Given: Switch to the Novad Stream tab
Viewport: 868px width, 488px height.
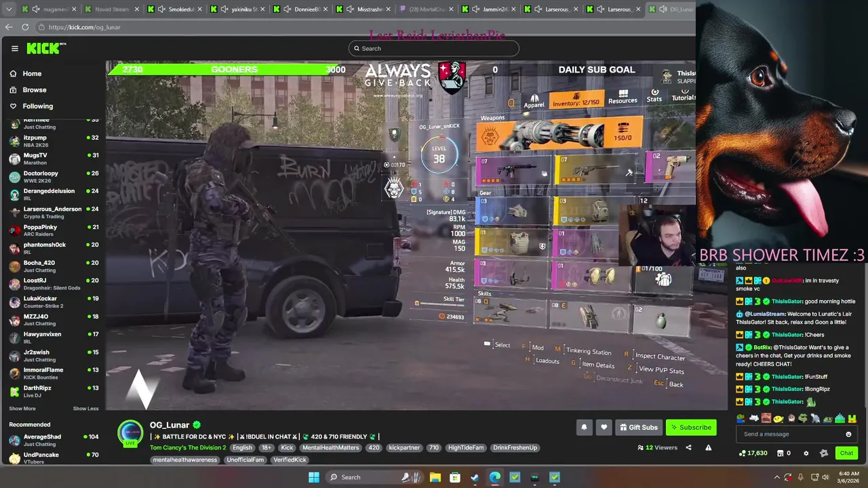Looking at the screenshot, I should pyautogui.click(x=112, y=9).
